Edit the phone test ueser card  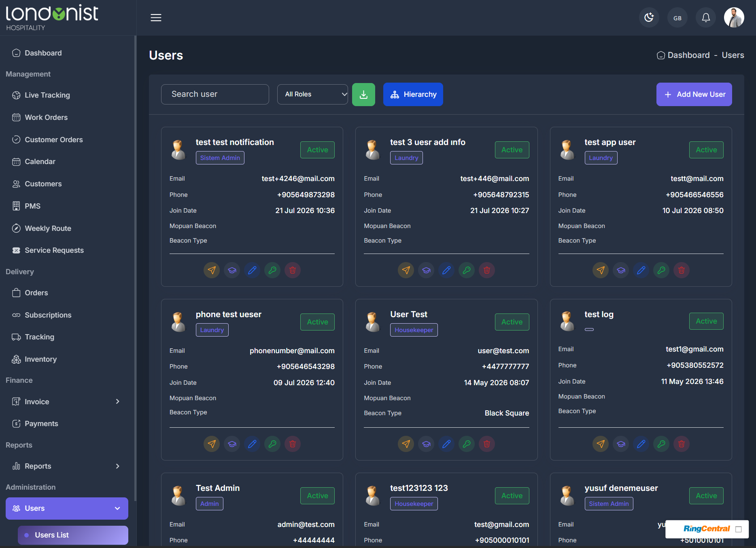click(252, 444)
